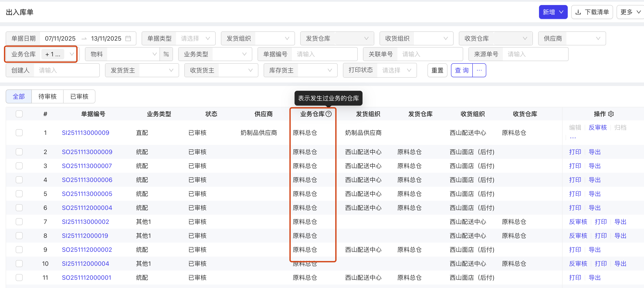Screen dimensions: 644x288
Task: Expand the 单据类型 dropdown
Action: (x=195, y=38)
